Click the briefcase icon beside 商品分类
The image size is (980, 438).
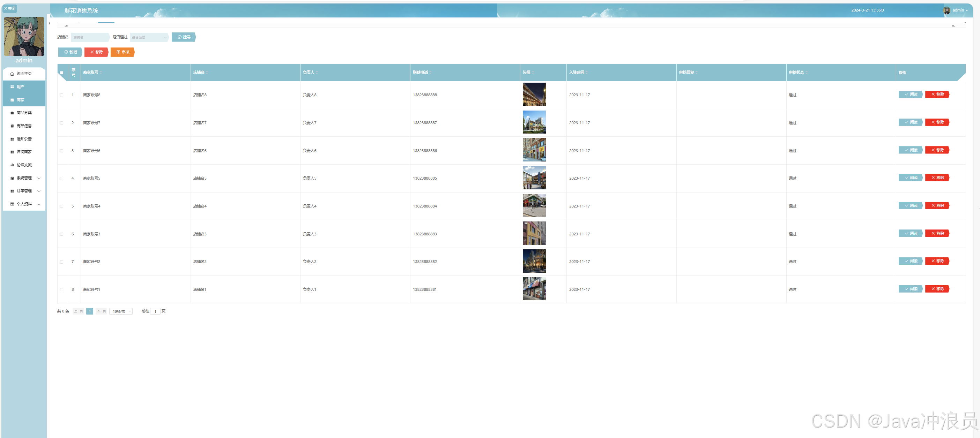click(x=12, y=113)
